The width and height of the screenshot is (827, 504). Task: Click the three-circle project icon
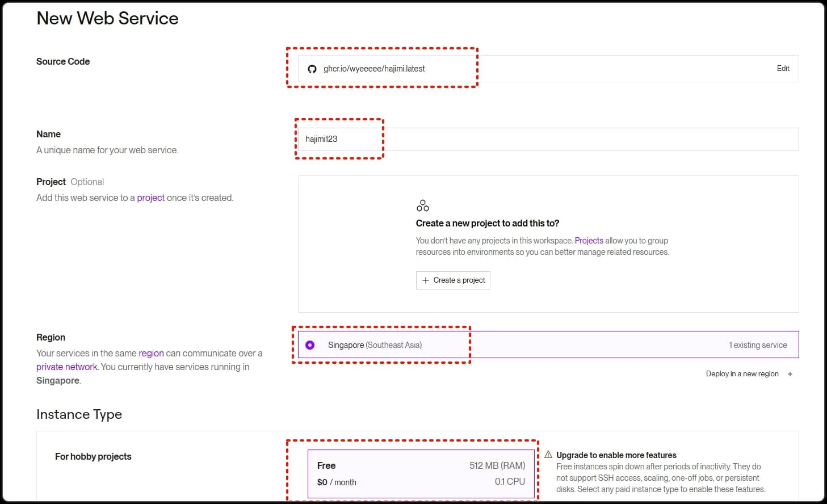pos(423,205)
